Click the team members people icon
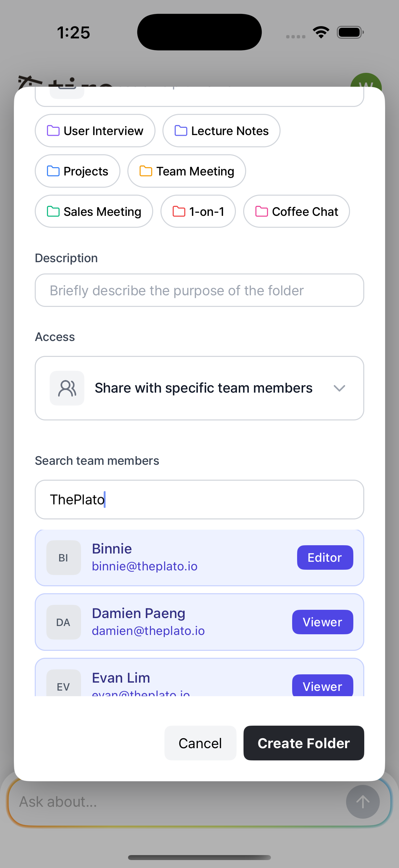This screenshot has height=868, width=399. point(67,388)
